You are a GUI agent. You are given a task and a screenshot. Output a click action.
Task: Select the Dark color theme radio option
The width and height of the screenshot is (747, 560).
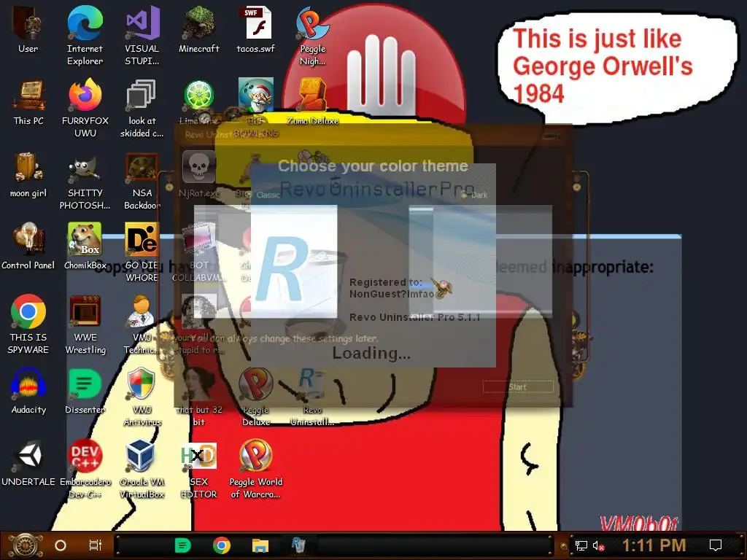pyautogui.click(x=474, y=195)
